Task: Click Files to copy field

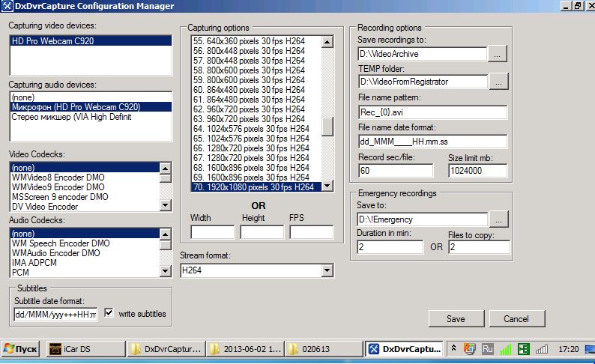Action: click(x=480, y=247)
